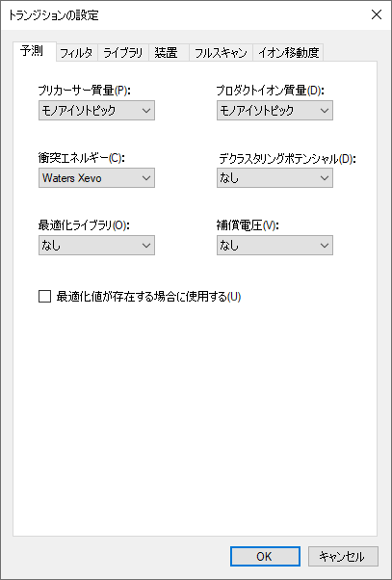The image size is (392, 580).
Task: Open the ライブラリ tab
Action: pos(123,53)
